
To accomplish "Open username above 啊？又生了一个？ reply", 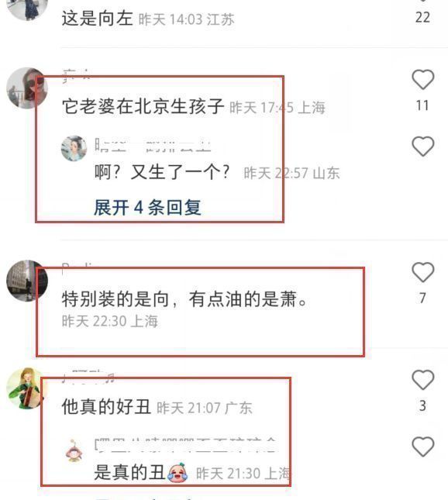I will coord(153,146).
